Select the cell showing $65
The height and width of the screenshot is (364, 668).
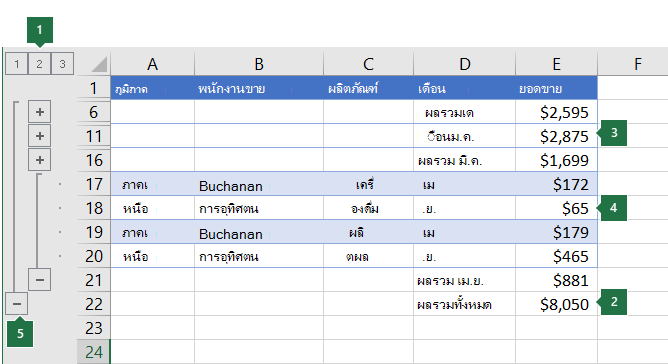click(x=556, y=208)
